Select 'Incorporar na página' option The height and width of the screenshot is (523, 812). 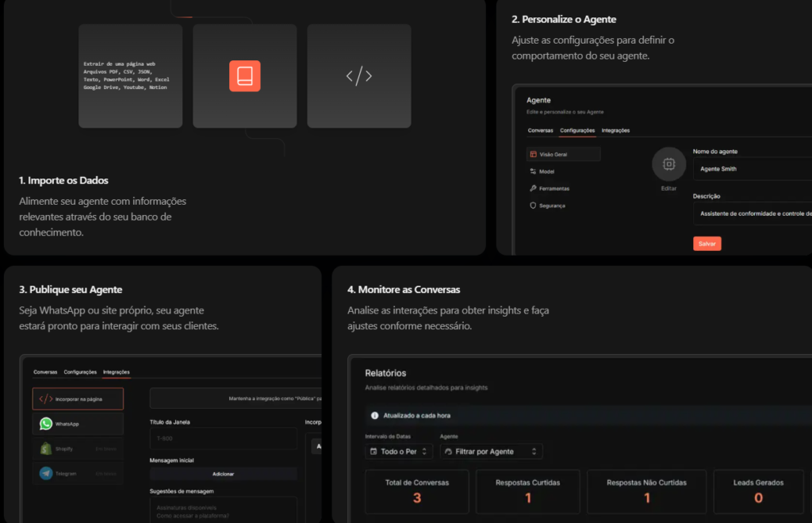coord(77,398)
